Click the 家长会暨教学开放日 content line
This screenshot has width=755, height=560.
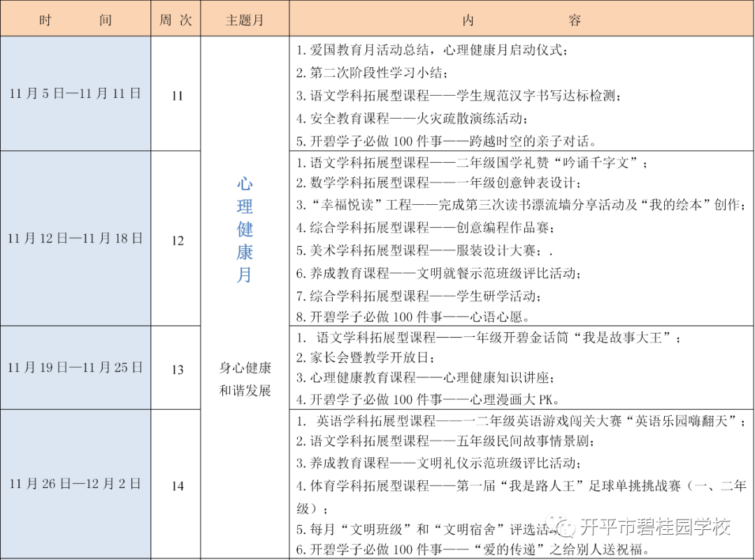coord(364,358)
